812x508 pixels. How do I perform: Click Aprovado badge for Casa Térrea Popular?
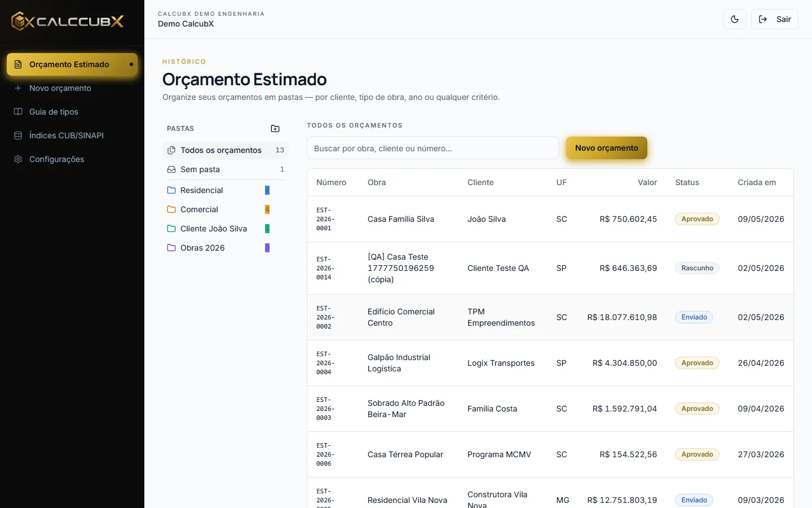pos(697,454)
